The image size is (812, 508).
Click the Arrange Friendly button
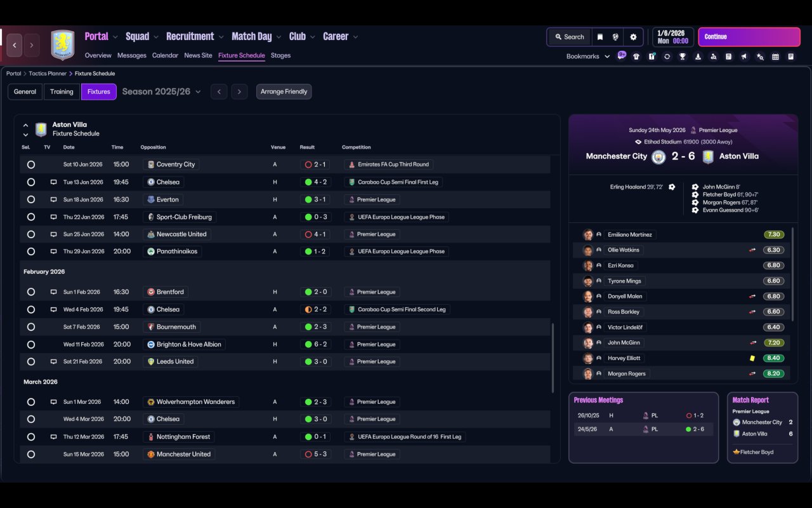[284, 91]
